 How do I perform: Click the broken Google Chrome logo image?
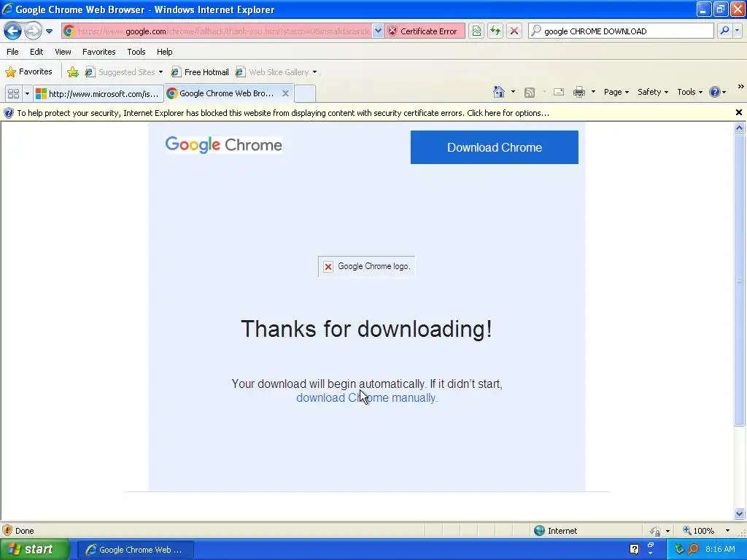(x=367, y=267)
